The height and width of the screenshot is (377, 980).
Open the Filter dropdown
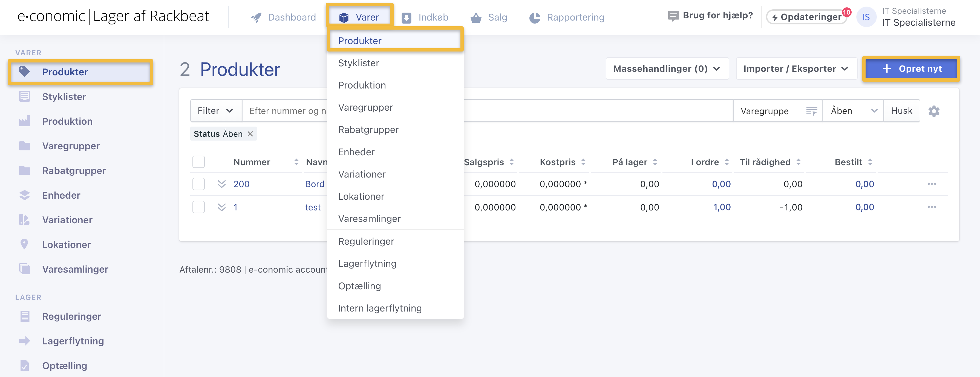tap(215, 110)
